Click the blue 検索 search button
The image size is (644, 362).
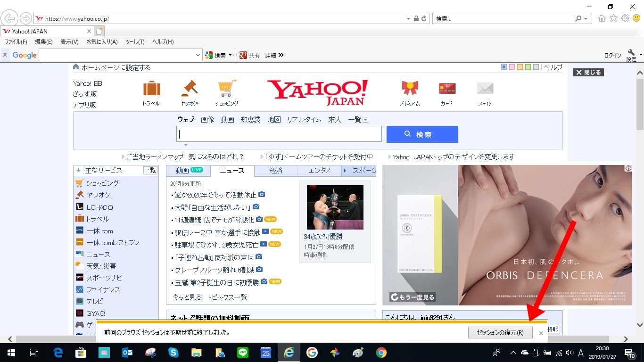[422, 134]
